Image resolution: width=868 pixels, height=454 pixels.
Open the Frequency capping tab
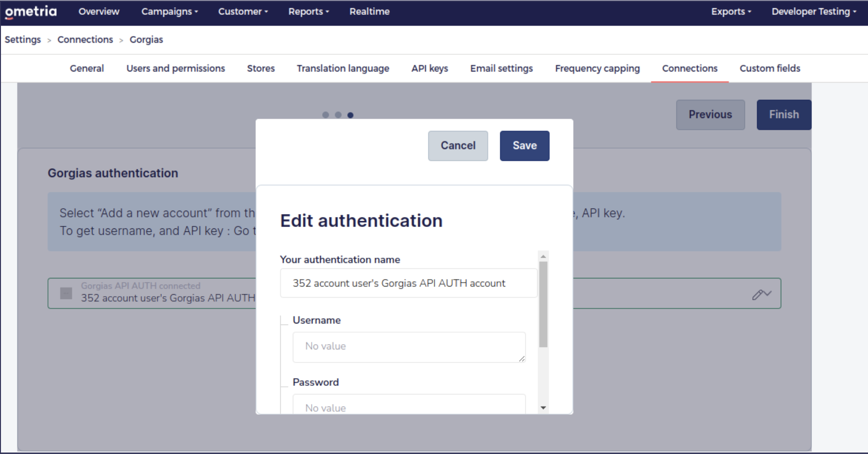point(597,68)
